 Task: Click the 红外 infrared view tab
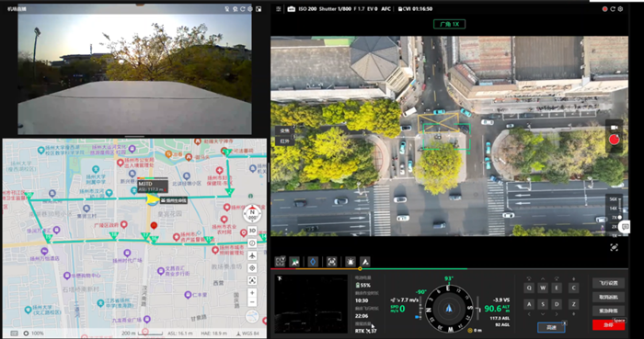pos(284,141)
